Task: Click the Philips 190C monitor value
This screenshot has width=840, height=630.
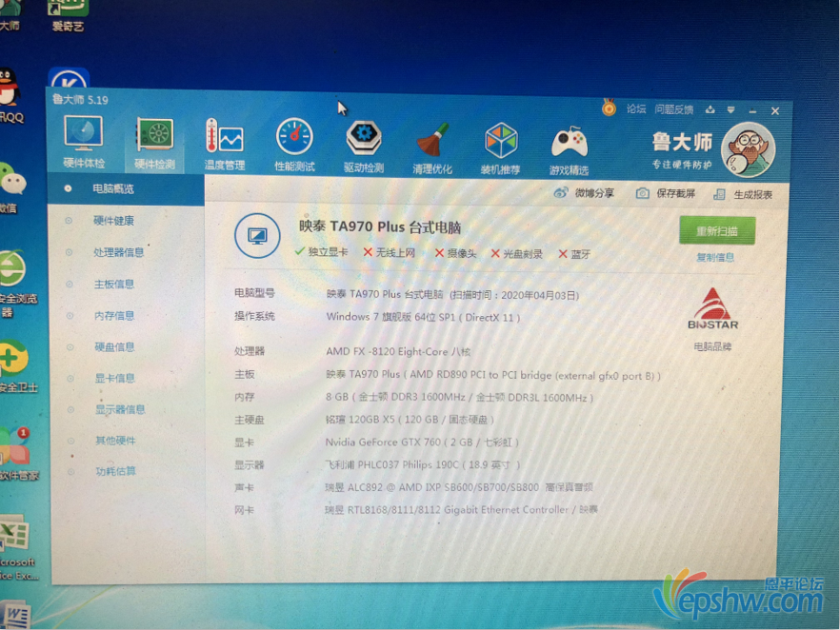Action: pos(423,464)
